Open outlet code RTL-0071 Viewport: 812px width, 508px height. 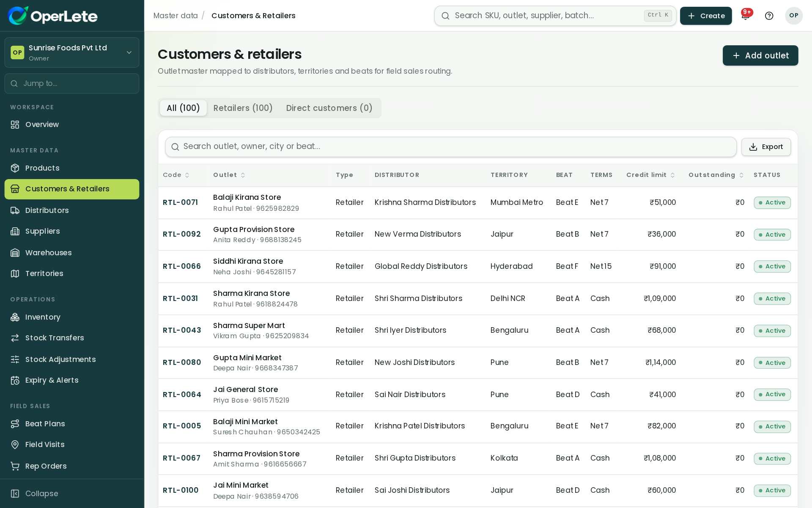(180, 202)
